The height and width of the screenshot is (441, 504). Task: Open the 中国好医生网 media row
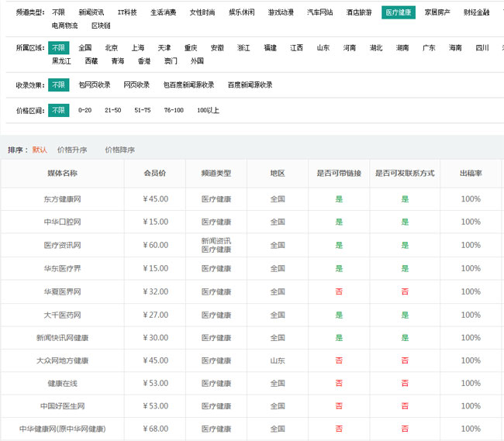[x=62, y=406]
